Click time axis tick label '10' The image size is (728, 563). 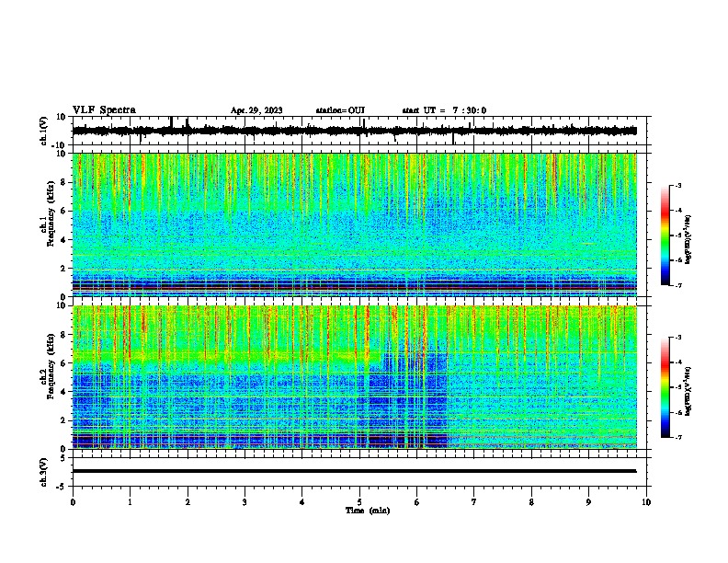pos(646,502)
